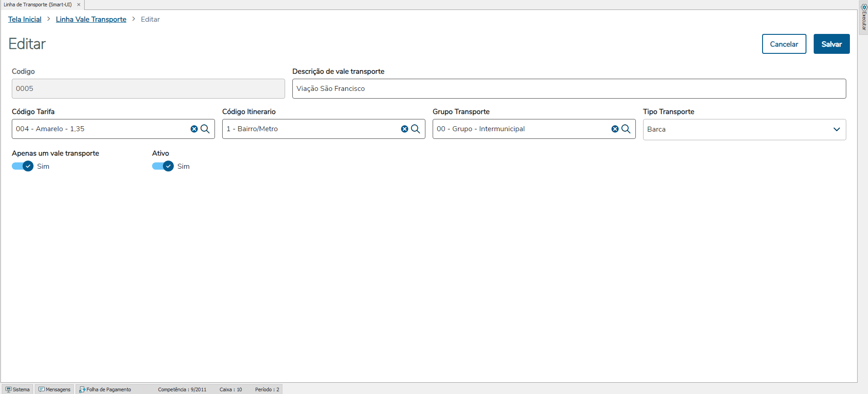
Task: Click Competência : 9/2011 status text
Action: pos(182,389)
